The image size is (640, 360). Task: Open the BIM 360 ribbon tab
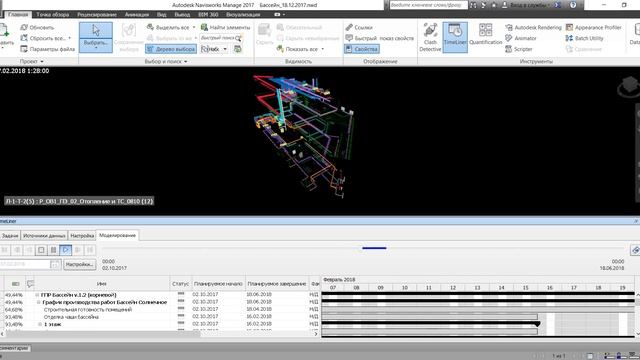[x=208, y=14]
